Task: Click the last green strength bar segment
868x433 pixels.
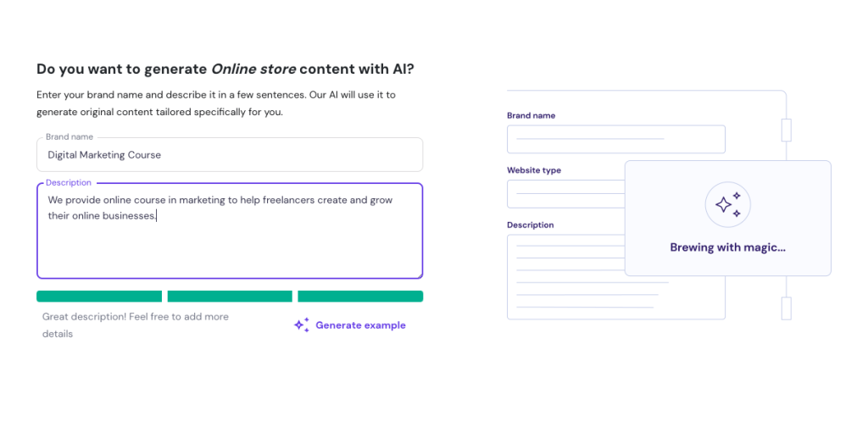Action: coord(360,297)
